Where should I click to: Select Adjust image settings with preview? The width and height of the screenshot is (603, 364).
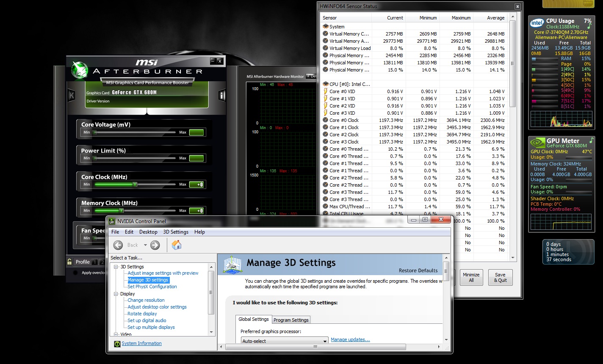point(163,273)
